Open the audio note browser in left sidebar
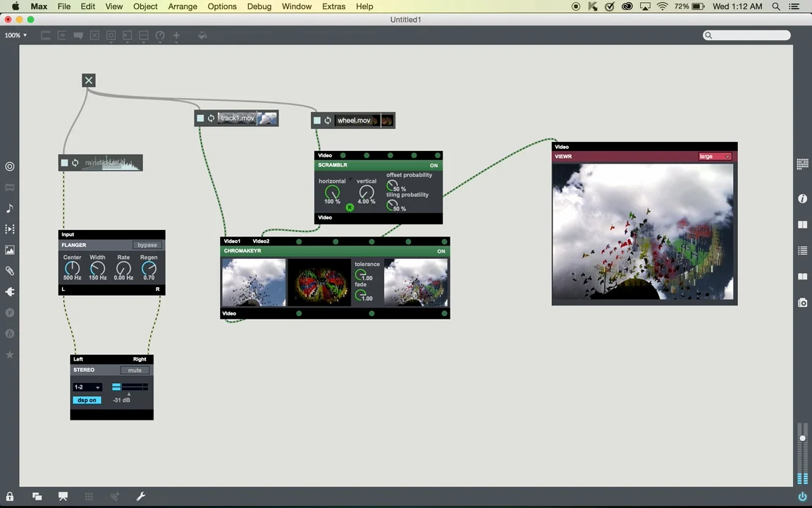812x508 pixels. click(9, 208)
